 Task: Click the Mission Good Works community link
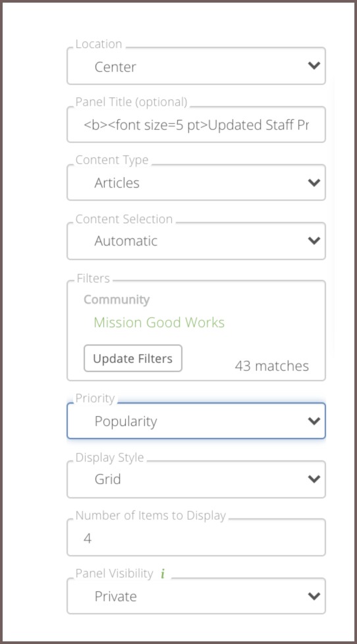[x=159, y=323]
